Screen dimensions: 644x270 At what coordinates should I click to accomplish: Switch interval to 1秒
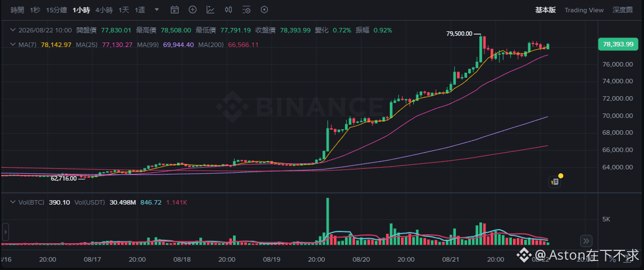point(35,10)
